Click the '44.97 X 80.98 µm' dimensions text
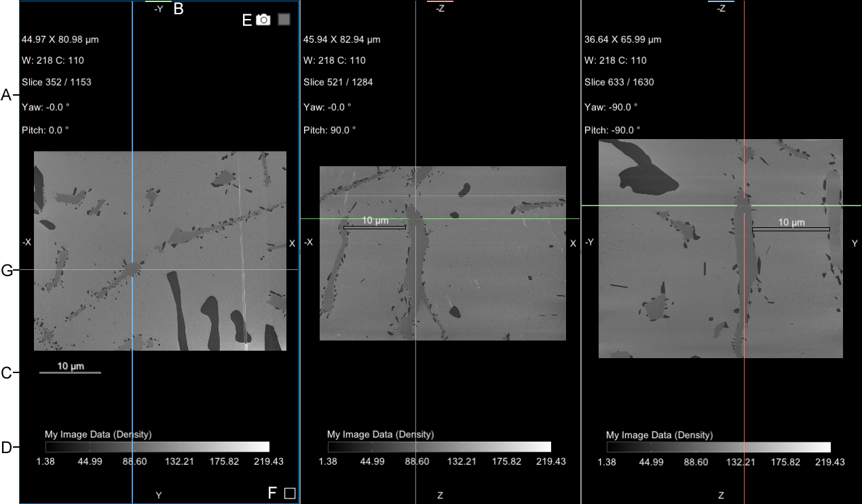The image size is (862, 504). 60,39
